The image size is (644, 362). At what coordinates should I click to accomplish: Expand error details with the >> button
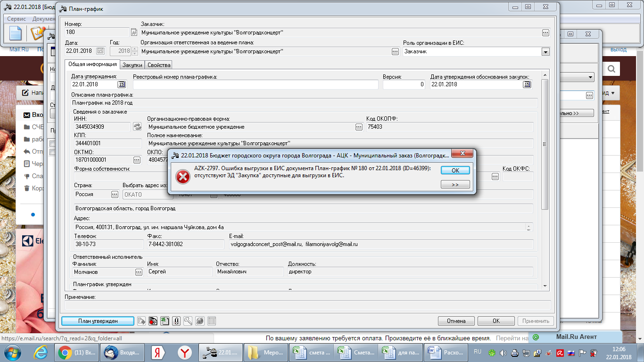pyautogui.click(x=455, y=185)
